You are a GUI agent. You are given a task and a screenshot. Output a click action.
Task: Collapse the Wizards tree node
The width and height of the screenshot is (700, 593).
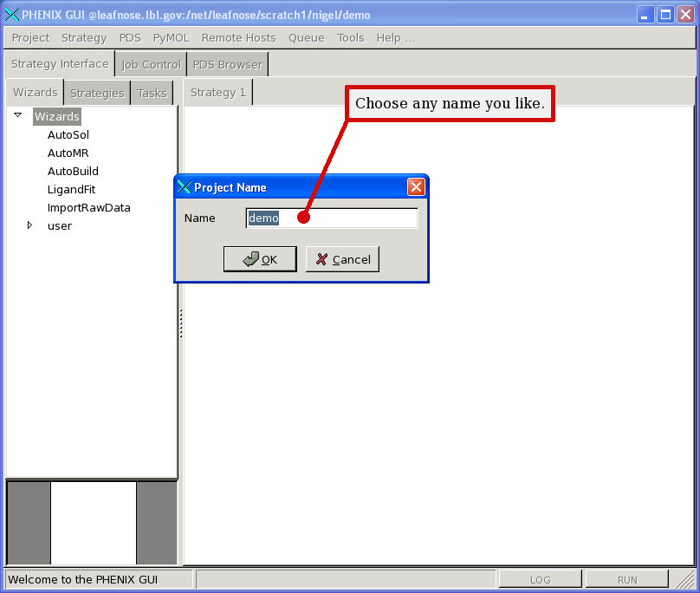pyautogui.click(x=17, y=115)
